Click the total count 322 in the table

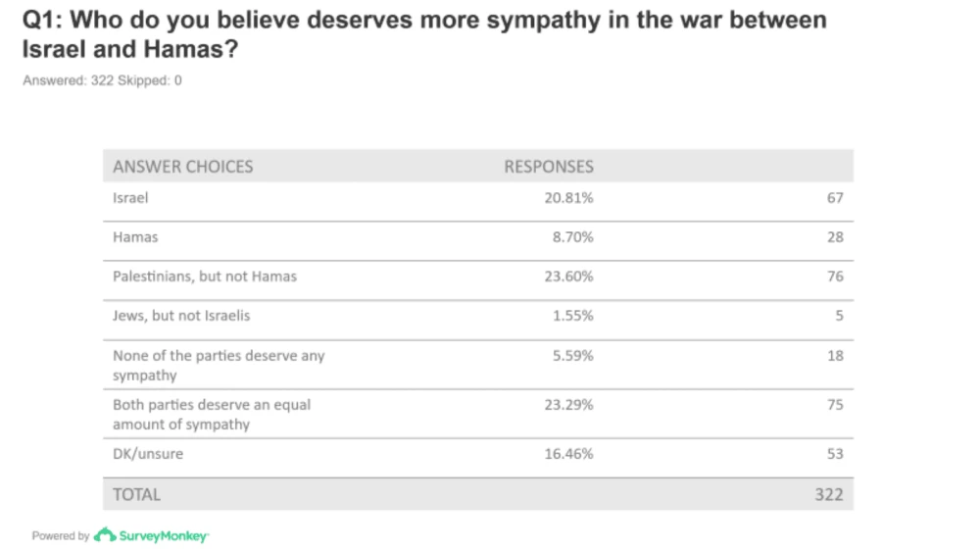(828, 495)
